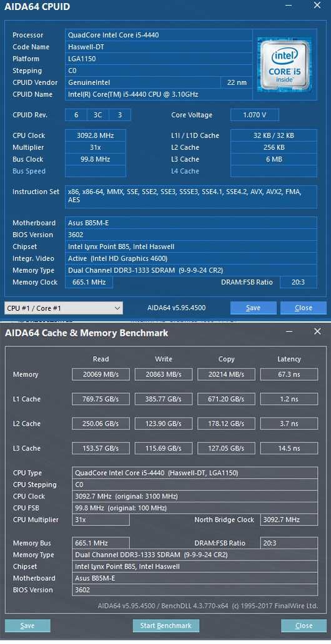
Task: Click the Start Benchmark button
Action: coord(165,626)
